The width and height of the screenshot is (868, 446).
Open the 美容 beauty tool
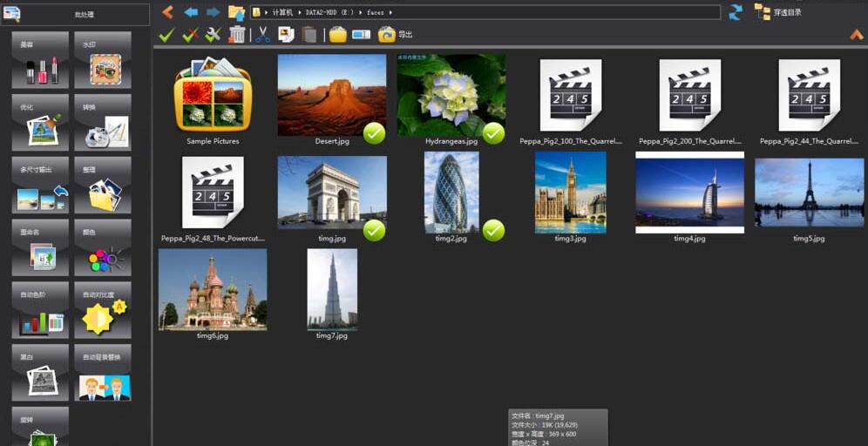[40, 60]
